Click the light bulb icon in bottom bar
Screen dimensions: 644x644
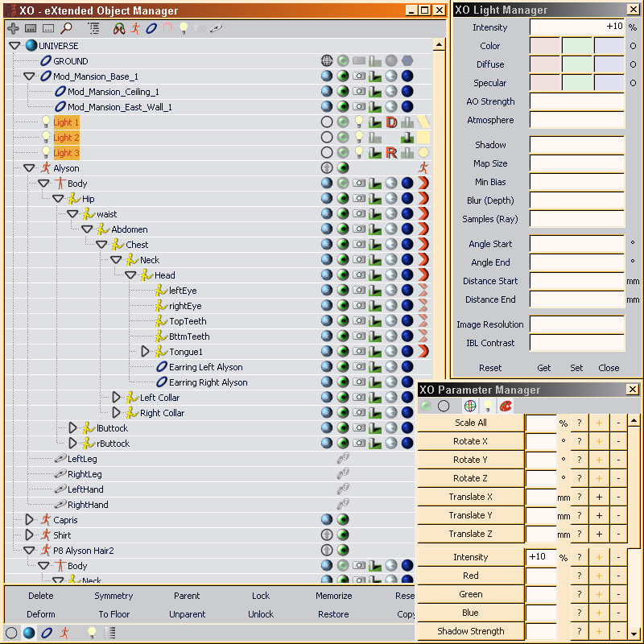tap(92, 633)
